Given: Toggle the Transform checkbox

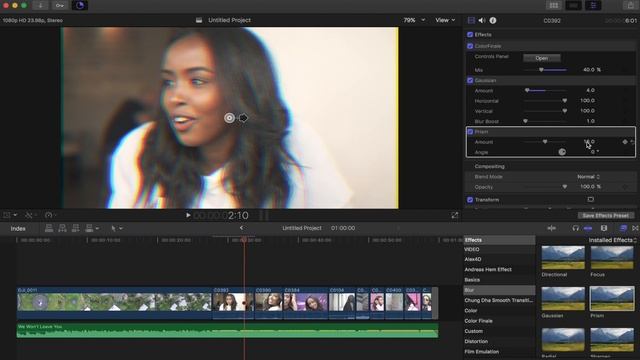Looking at the screenshot, I should point(470,200).
